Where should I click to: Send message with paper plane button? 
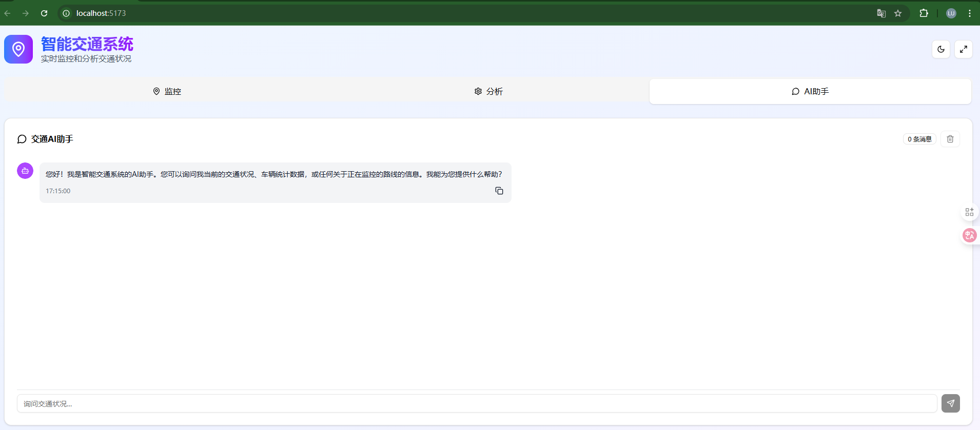pos(951,403)
